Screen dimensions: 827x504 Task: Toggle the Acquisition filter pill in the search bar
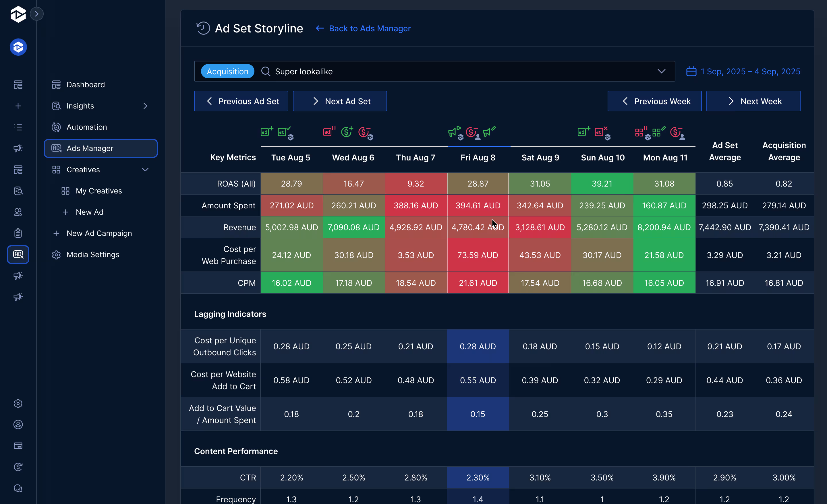click(x=227, y=71)
